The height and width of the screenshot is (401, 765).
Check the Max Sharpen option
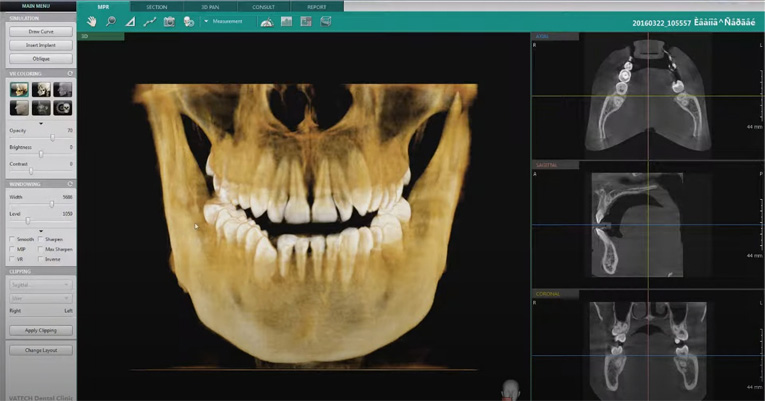click(40, 250)
